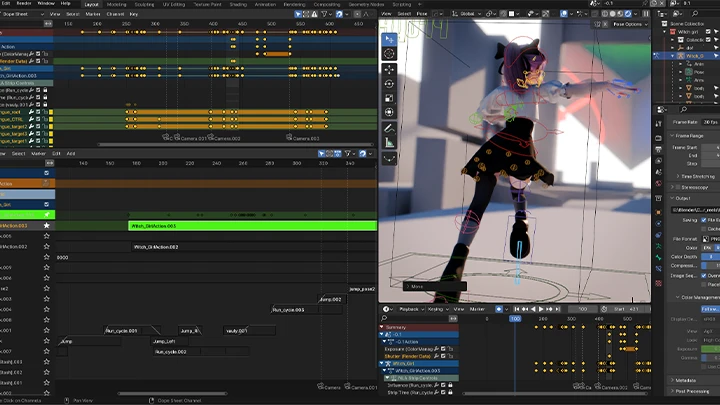This screenshot has height=405, width=720.
Task: Exclude Witch girl collection checkbox in outliner
Action: click(x=709, y=32)
